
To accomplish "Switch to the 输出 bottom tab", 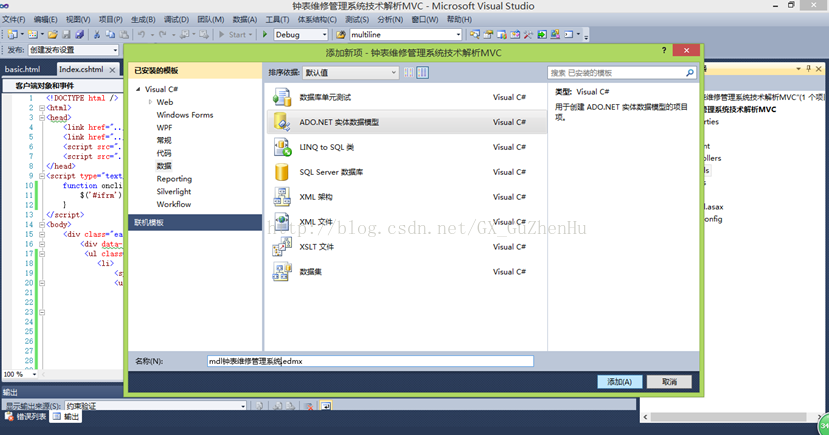I will [x=66, y=417].
